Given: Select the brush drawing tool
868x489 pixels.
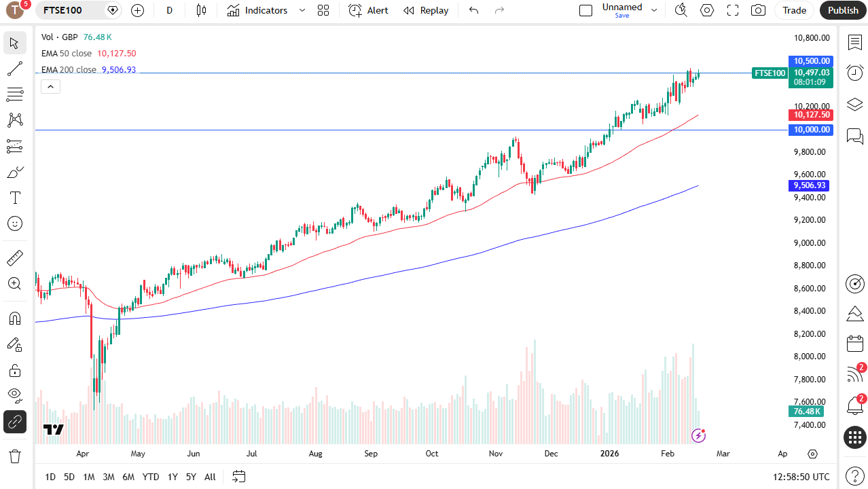Looking at the screenshot, I should (x=14, y=172).
